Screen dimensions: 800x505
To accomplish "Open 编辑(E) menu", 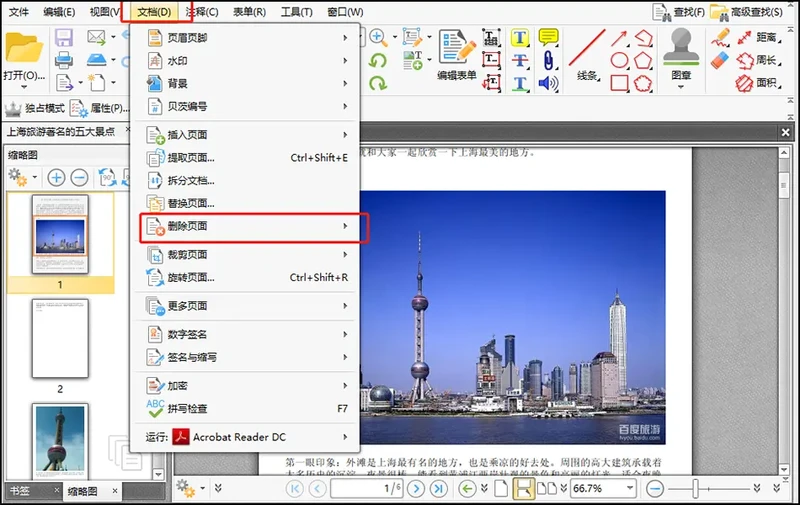I will tap(59, 12).
